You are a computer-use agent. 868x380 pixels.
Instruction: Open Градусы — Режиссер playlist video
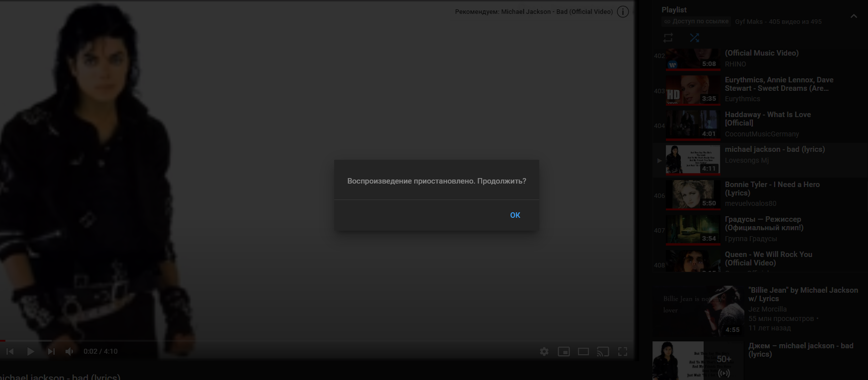coord(760,230)
